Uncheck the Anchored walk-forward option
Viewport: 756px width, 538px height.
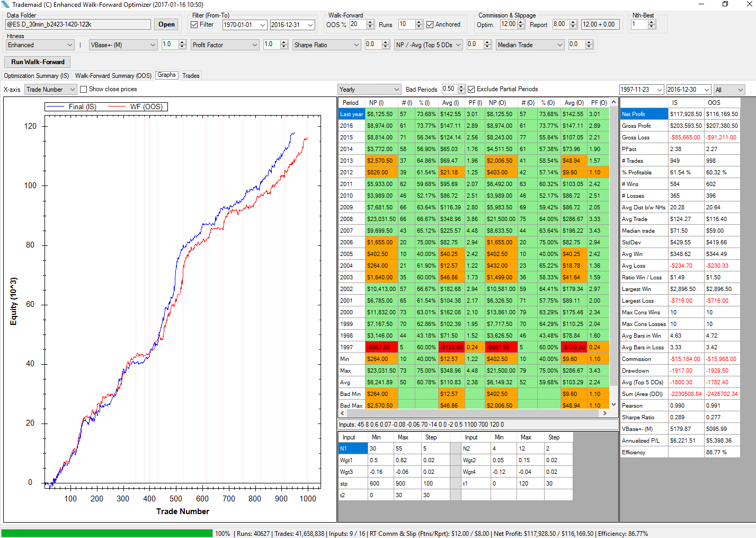click(430, 24)
